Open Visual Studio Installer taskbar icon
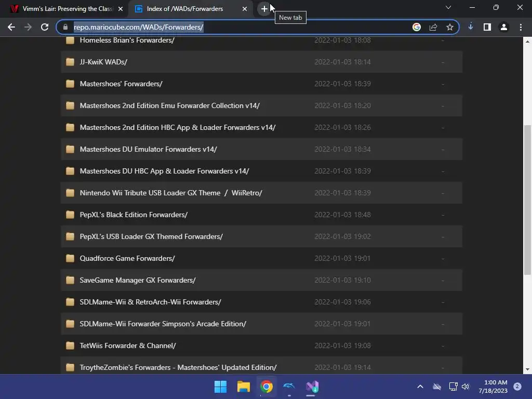The width and height of the screenshot is (532, 399). click(x=312, y=387)
